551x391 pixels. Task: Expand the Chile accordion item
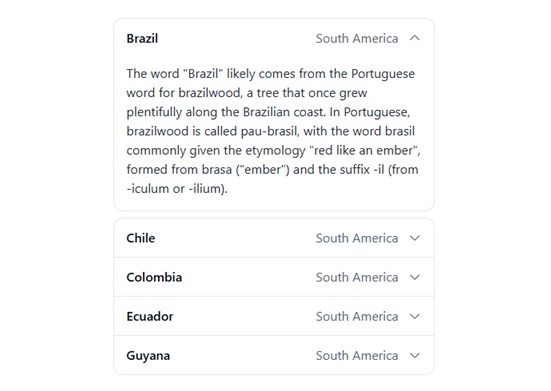click(274, 238)
